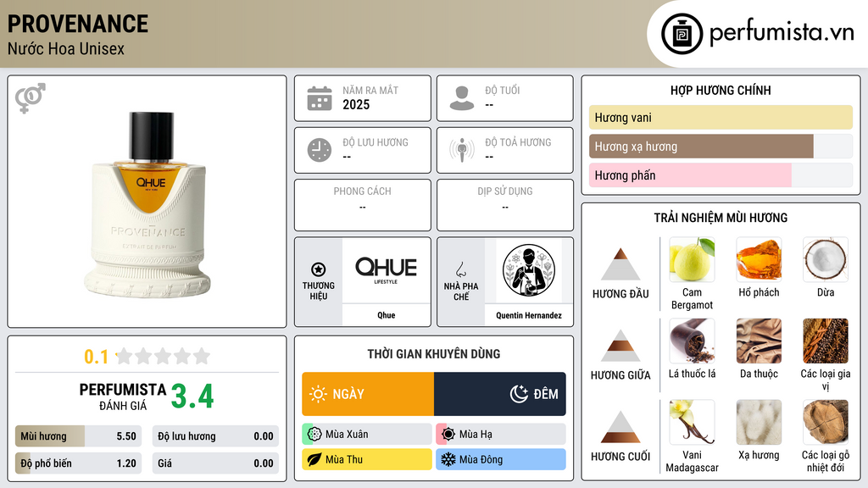Select the Hương phấn accord bar
868x488 pixels.
(x=721, y=175)
